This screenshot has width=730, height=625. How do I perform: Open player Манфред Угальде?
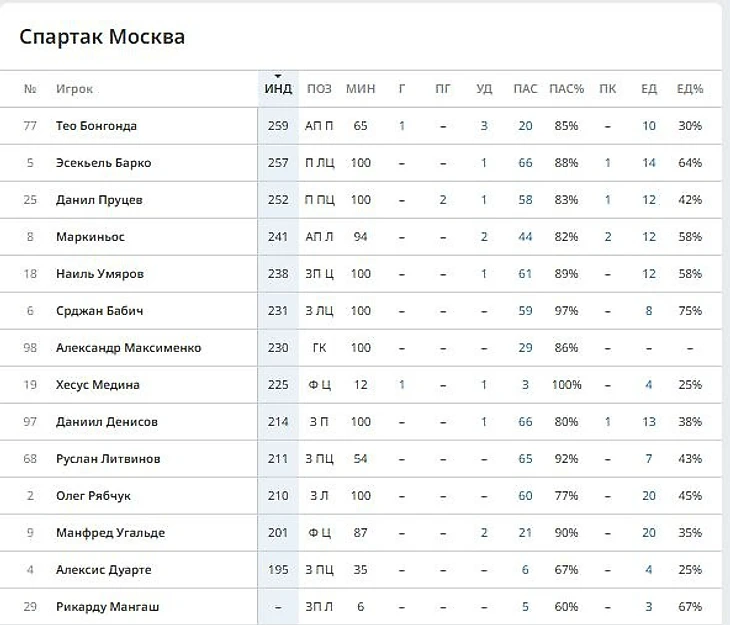[110, 533]
